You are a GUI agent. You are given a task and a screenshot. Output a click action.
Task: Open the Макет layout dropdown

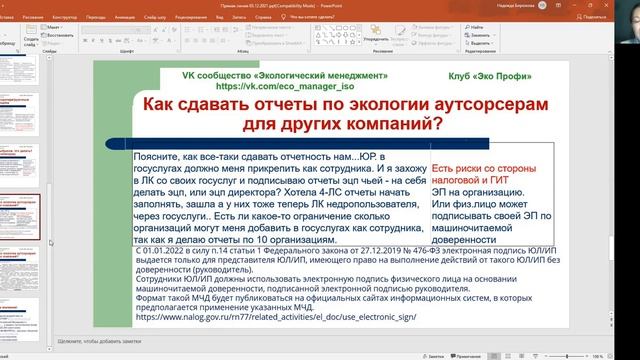pyautogui.click(x=52, y=27)
